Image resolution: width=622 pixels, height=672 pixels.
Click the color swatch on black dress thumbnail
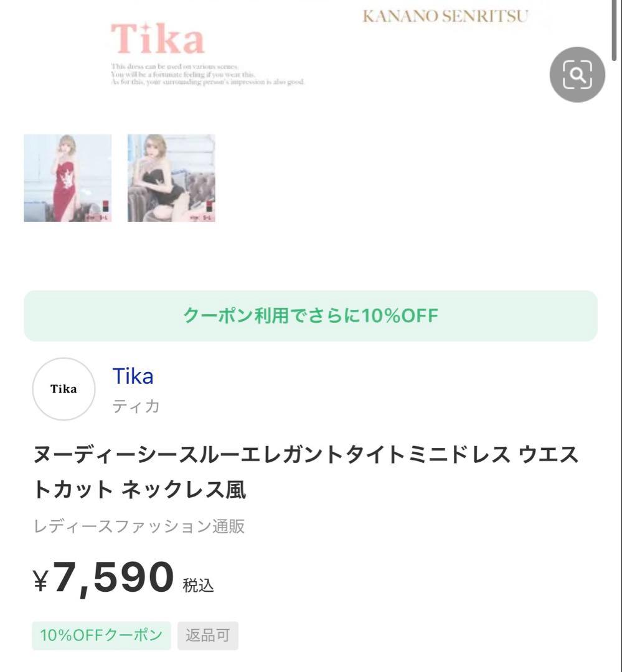pos(209,207)
